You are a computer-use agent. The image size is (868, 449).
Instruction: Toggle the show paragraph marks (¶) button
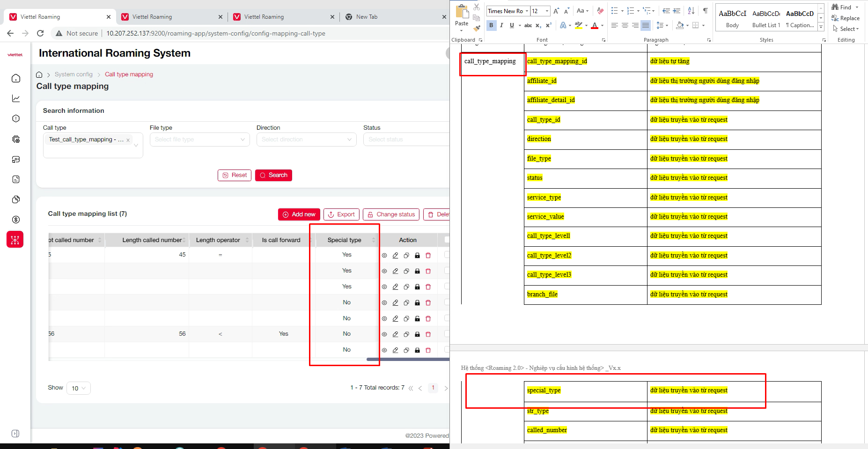pyautogui.click(x=705, y=11)
